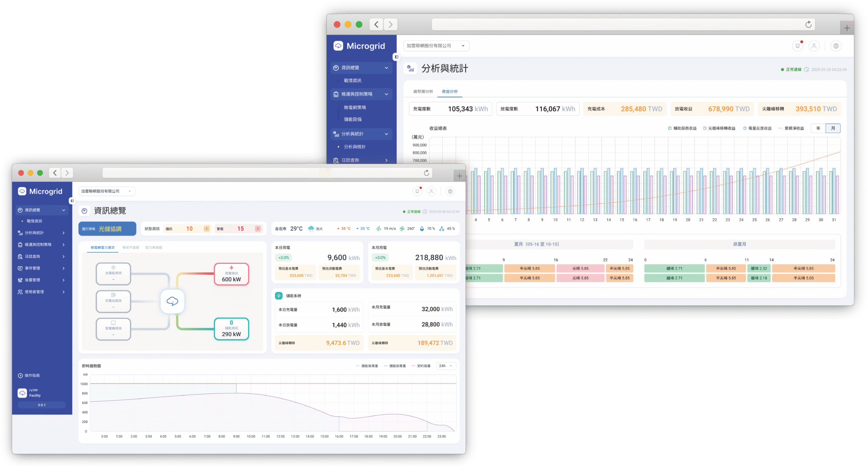Image resolution: width=868 pixels, height=466 pixels.
Task: Click the sidebar collapse icon beside Microgrid logo
Action: click(x=72, y=201)
